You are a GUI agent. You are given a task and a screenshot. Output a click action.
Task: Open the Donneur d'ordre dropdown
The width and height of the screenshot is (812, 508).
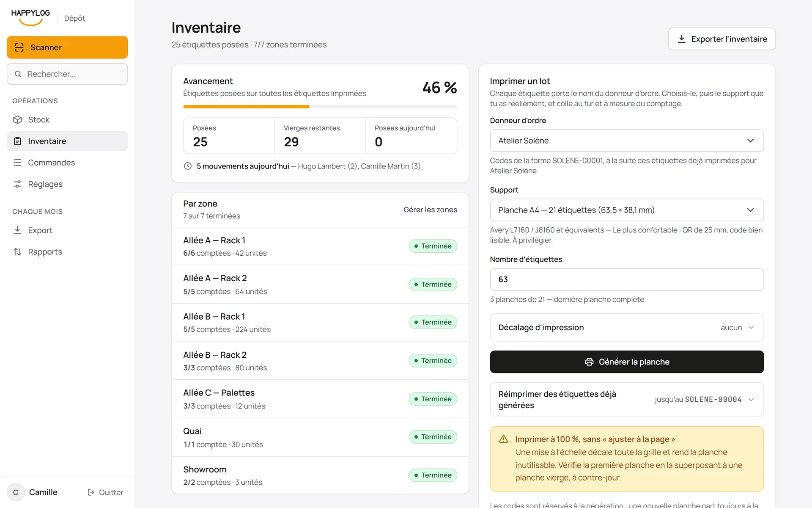point(627,141)
